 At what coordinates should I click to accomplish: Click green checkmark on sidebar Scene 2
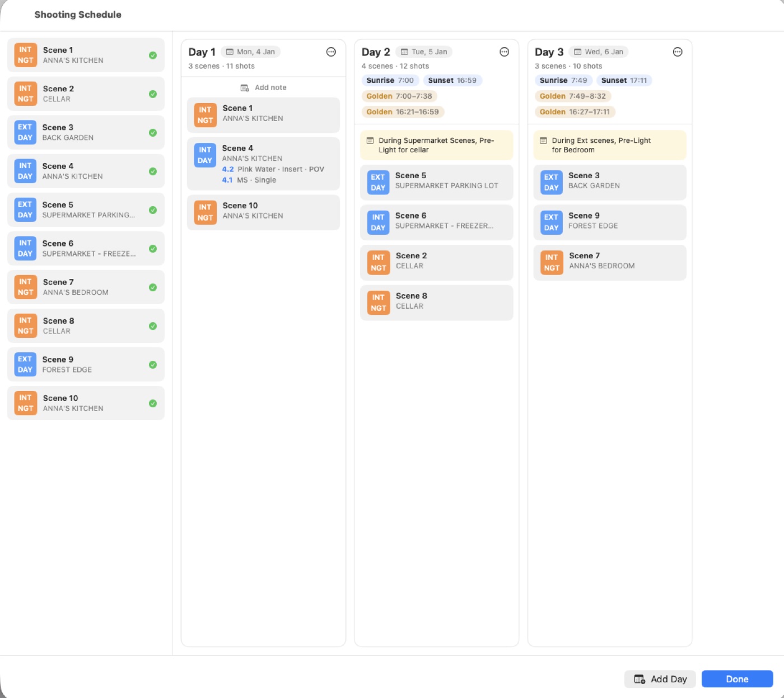coord(153,94)
